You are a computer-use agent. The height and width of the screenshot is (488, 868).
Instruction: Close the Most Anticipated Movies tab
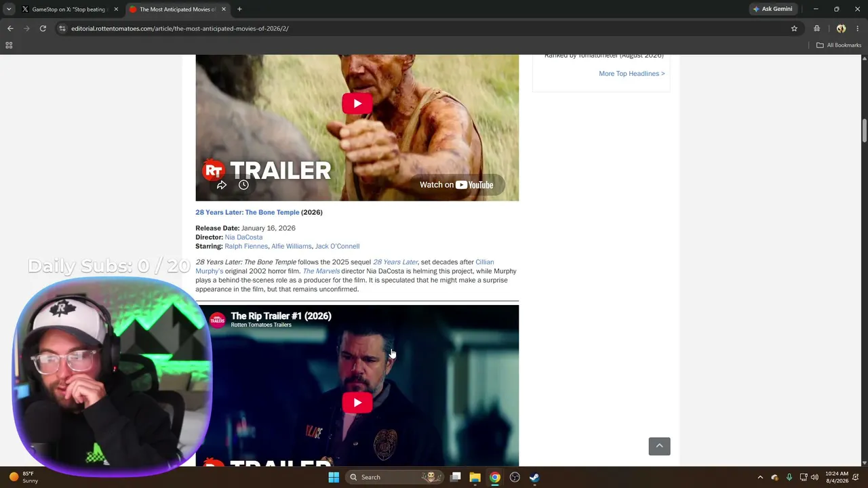pyautogui.click(x=223, y=9)
